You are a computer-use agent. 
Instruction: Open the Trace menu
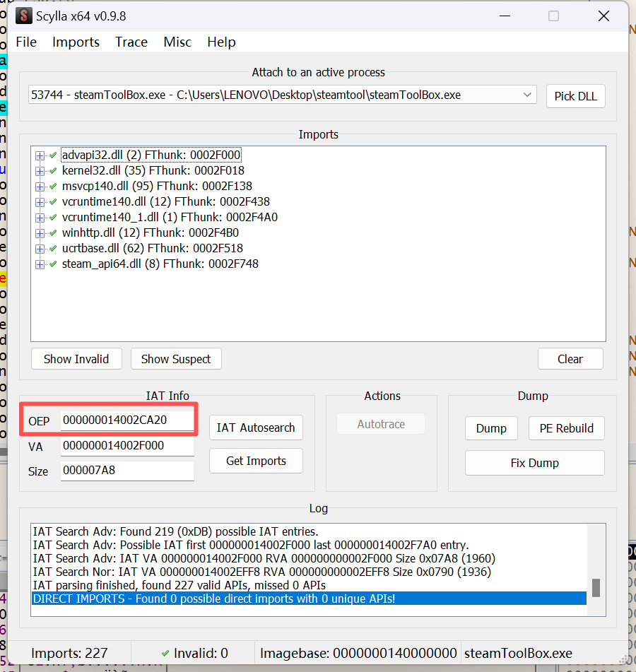[131, 42]
